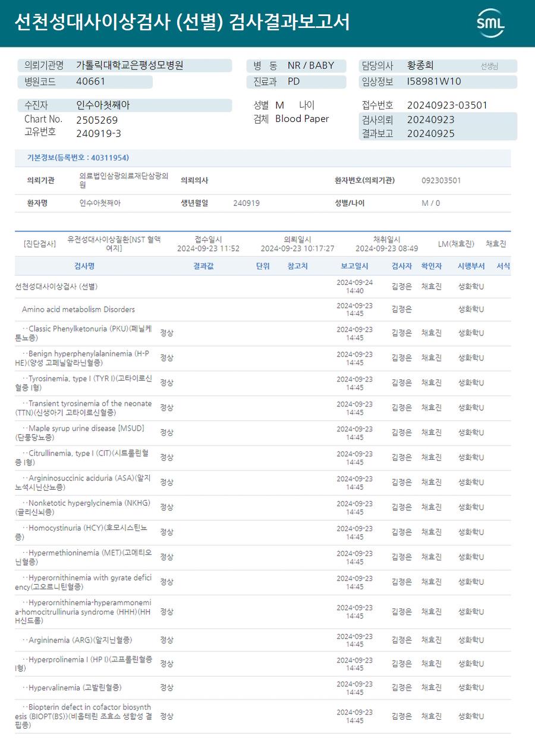Image resolution: width=535 pixels, height=756 pixels.
Task: Click result report date 20240925
Action: [x=431, y=133]
